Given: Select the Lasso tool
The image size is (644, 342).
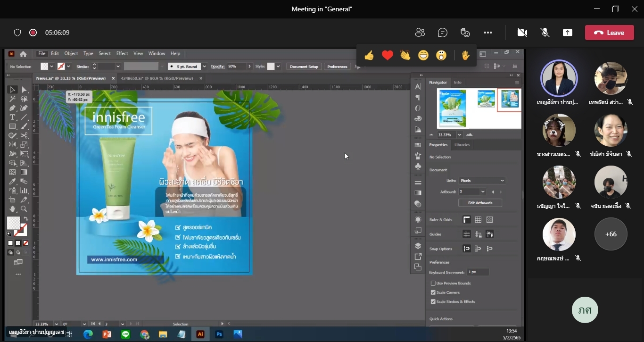Looking at the screenshot, I should click(x=24, y=99).
